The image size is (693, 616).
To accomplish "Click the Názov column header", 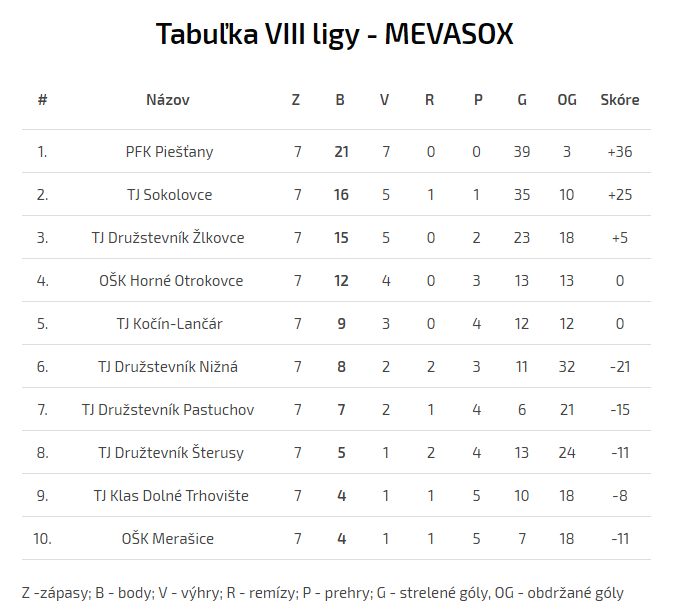I will (x=167, y=100).
